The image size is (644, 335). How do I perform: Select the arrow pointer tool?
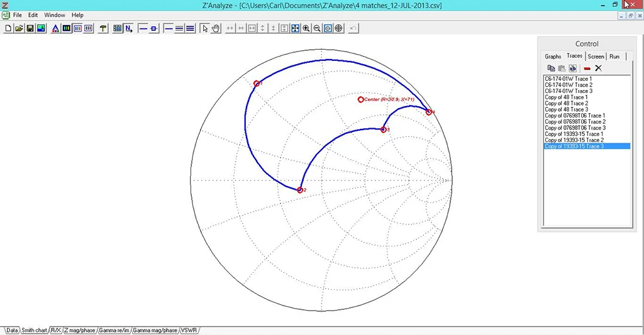click(x=204, y=28)
